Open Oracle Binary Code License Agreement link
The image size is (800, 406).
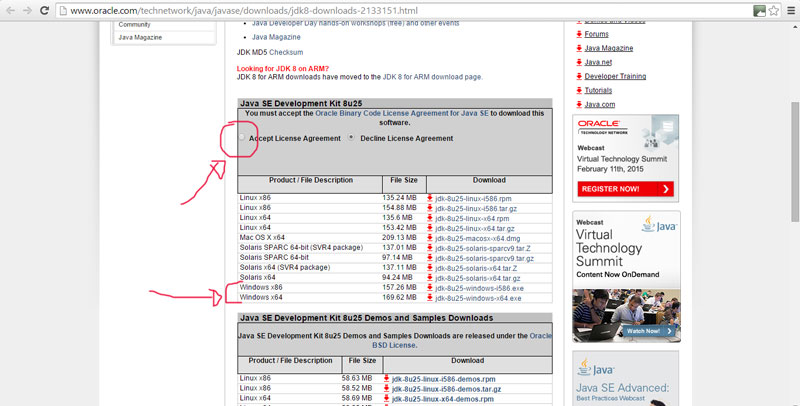click(x=402, y=113)
